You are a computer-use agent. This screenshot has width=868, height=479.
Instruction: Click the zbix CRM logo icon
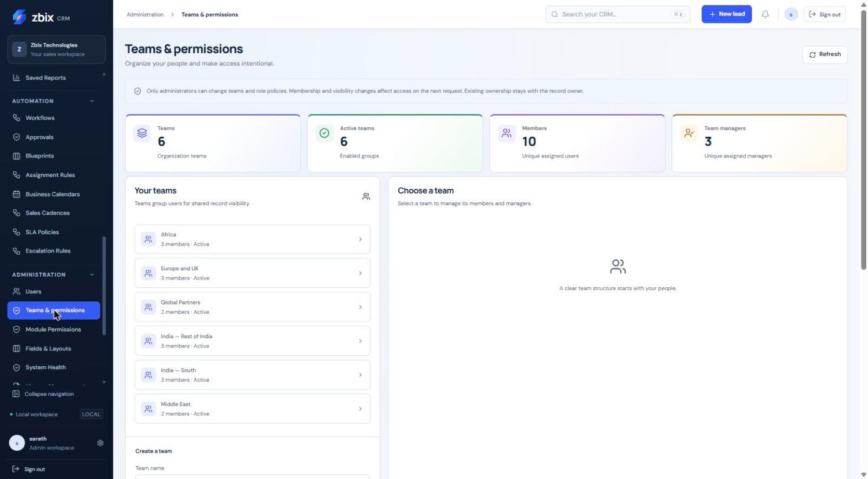(19, 17)
